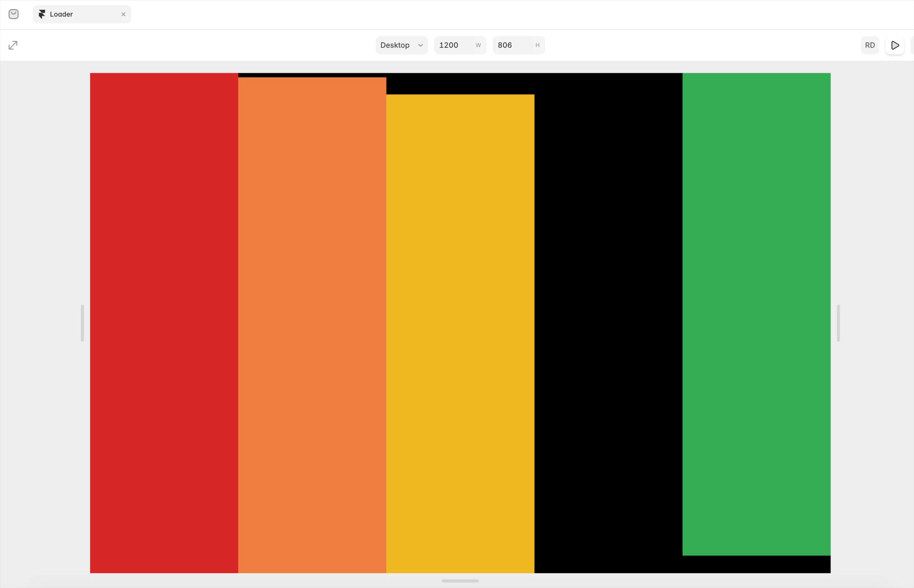Click the red column in the preview

point(164,323)
